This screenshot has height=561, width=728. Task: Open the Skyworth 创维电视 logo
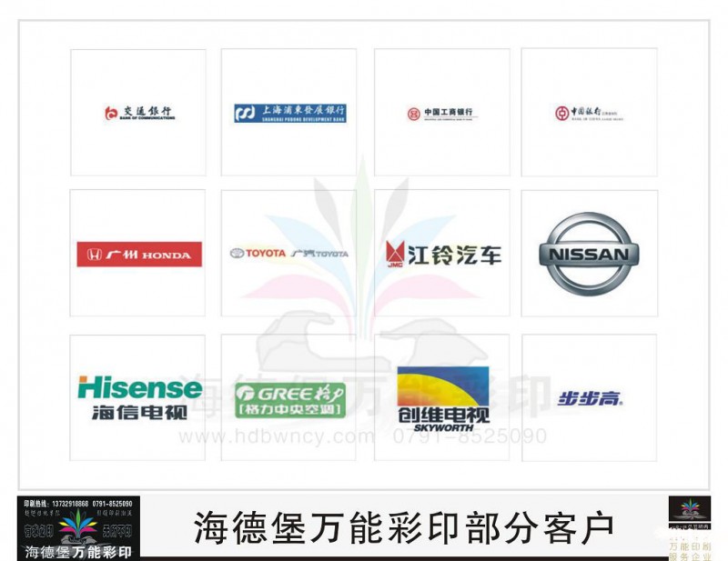443,399
